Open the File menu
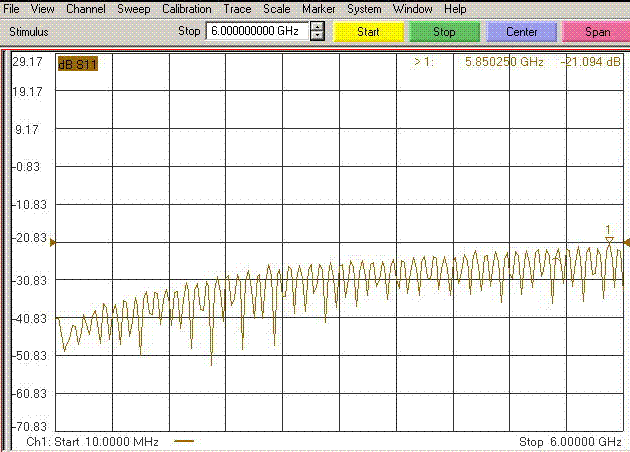The width and height of the screenshot is (630, 452). 11,8
